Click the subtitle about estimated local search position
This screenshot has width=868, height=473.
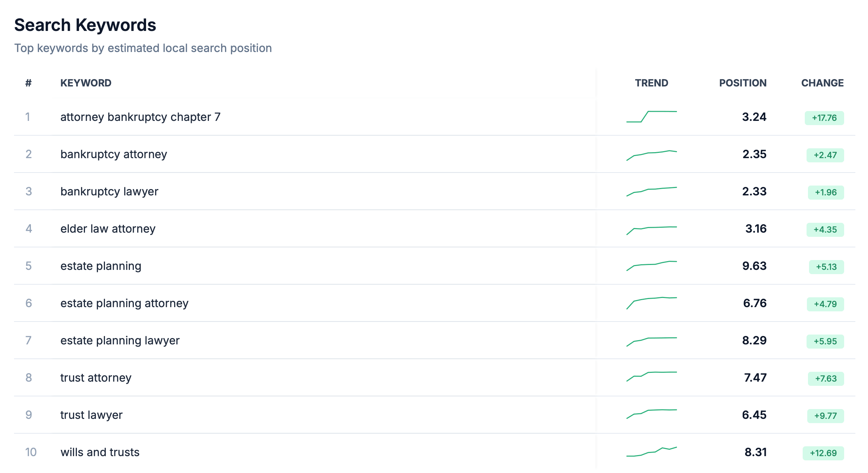[143, 48]
